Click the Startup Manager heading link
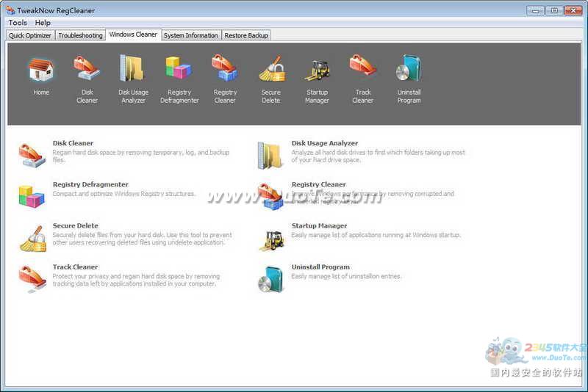 tap(319, 226)
